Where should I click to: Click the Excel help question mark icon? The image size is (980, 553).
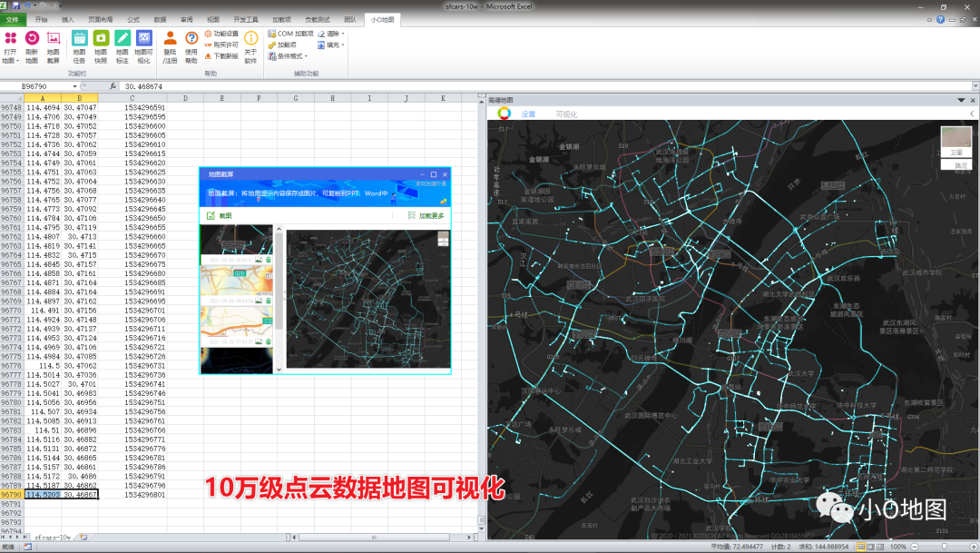coord(940,20)
